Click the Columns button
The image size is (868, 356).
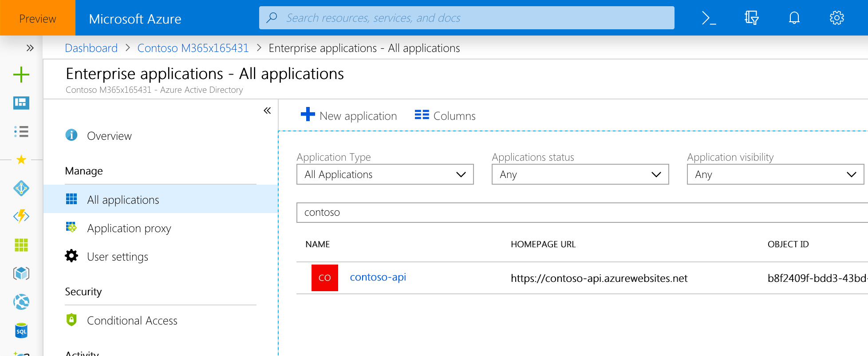[x=445, y=115]
